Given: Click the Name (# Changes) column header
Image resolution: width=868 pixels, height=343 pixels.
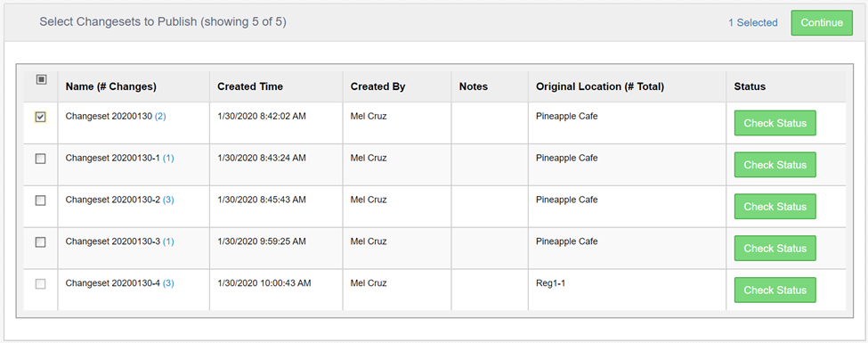Looking at the screenshot, I should [110, 86].
